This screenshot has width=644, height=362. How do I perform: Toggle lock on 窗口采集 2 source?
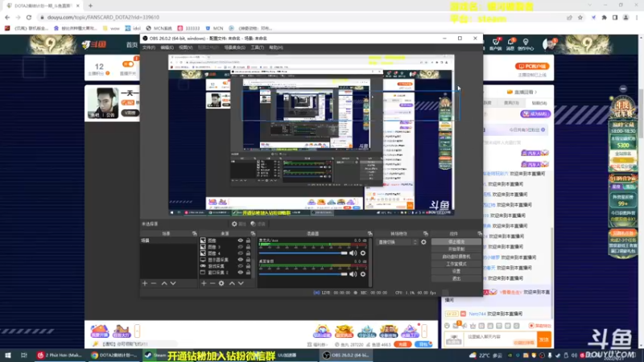(x=248, y=272)
